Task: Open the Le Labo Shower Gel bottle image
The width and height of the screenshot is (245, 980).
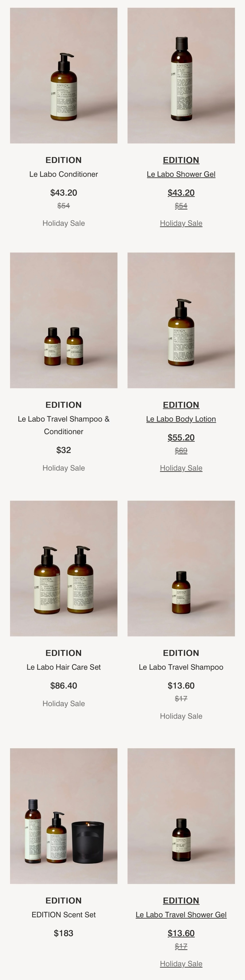Action: pos(181,75)
